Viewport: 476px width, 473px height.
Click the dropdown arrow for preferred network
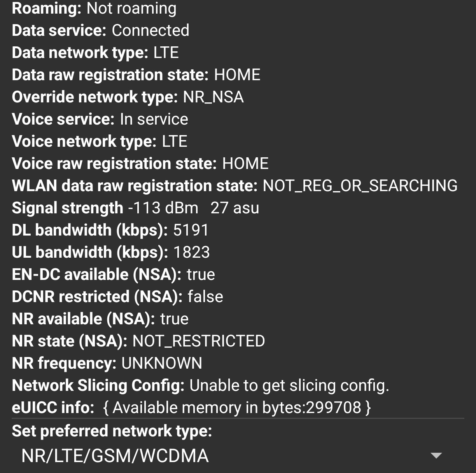[436, 455]
